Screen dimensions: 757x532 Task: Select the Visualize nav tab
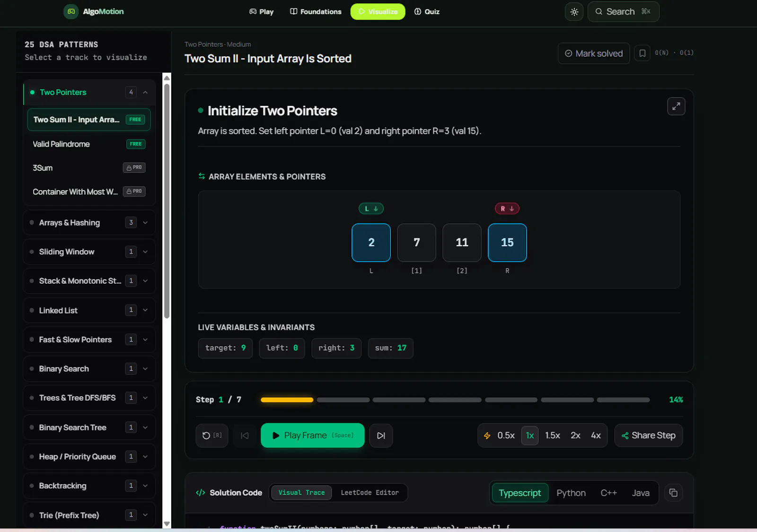click(378, 11)
